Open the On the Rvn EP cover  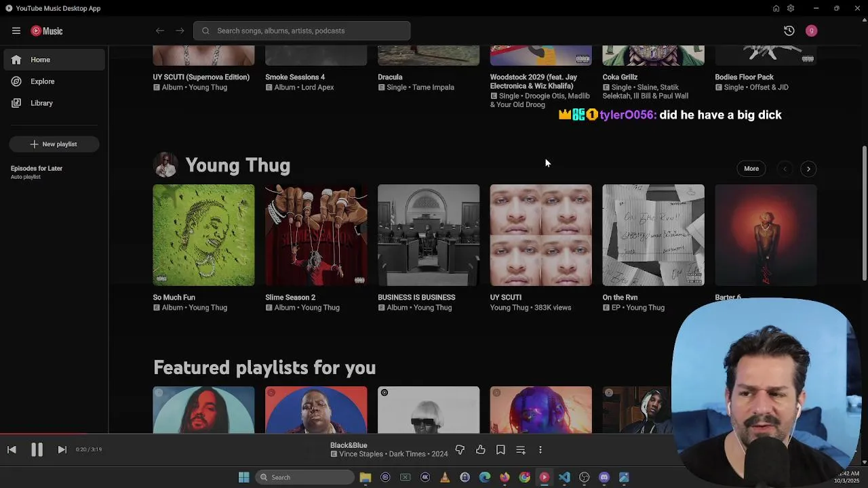[654, 235]
